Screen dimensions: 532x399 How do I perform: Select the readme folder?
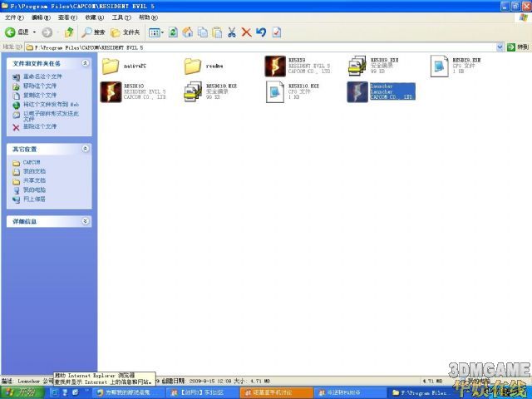click(x=204, y=66)
